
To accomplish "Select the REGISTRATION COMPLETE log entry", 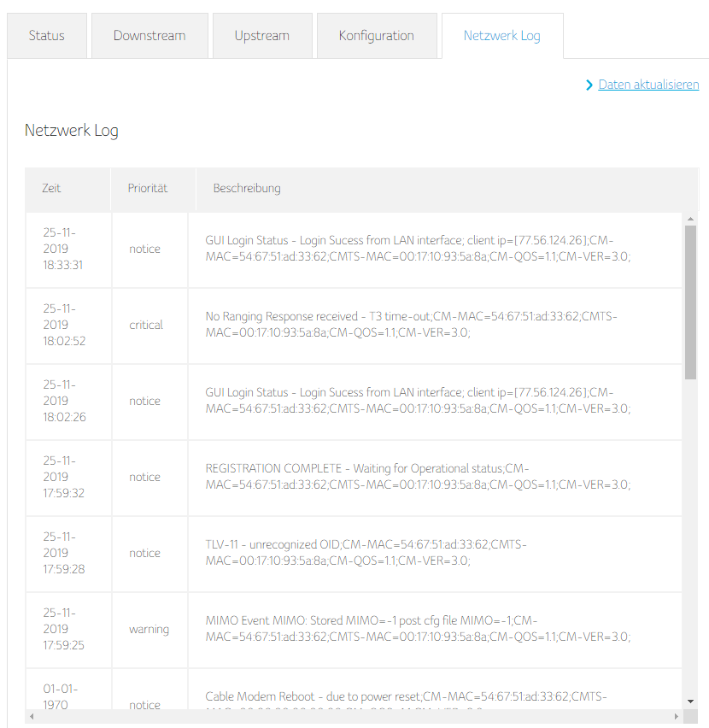I will pos(418,477).
